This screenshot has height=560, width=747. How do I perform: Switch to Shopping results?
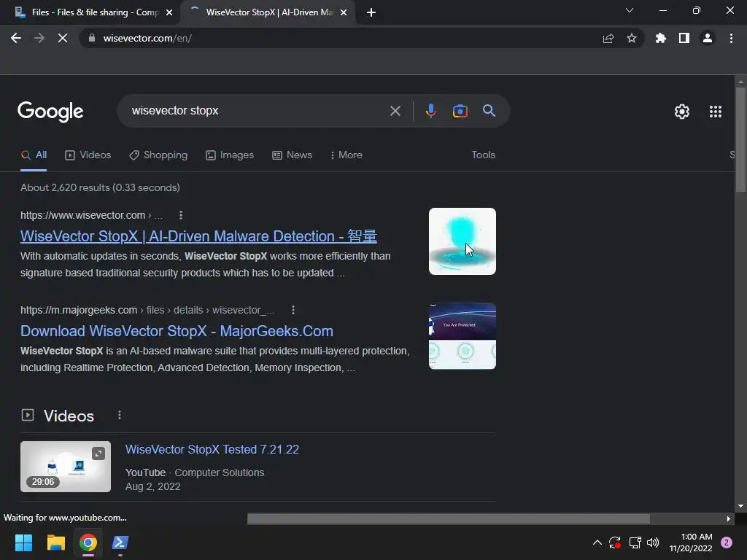tap(158, 155)
